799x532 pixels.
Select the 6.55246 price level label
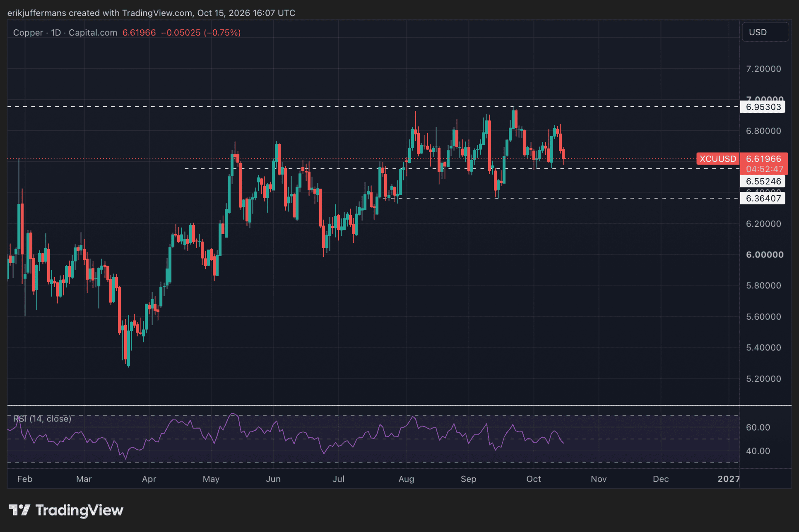(763, 181)
